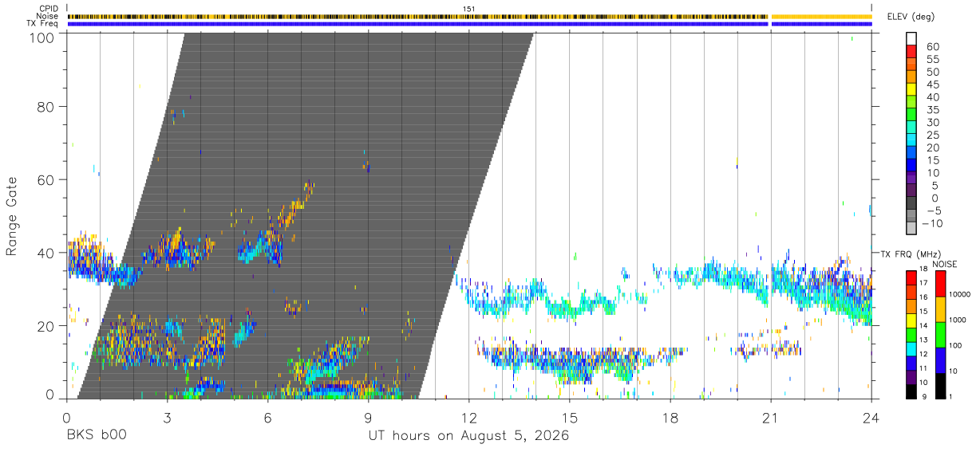Click the UT hours on August 5, 2026 title

468,435
